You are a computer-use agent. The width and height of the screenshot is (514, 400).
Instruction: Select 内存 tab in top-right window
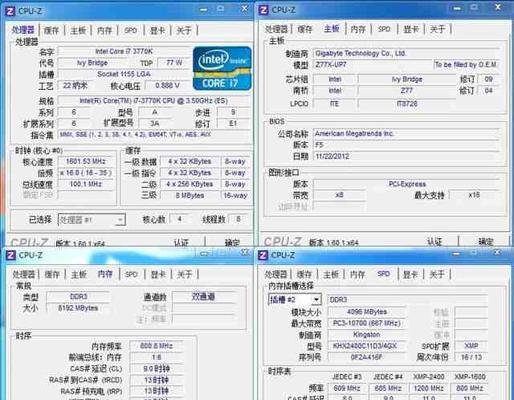[x=358, y=29]
